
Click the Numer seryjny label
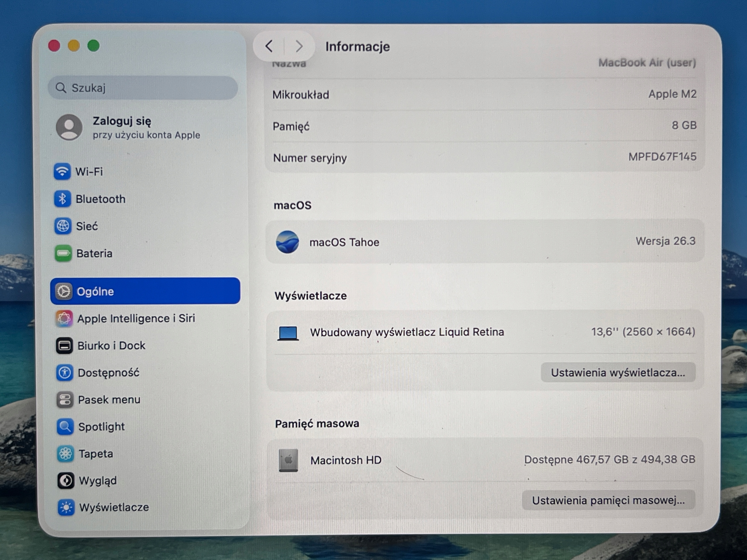(x=310, y=158)
